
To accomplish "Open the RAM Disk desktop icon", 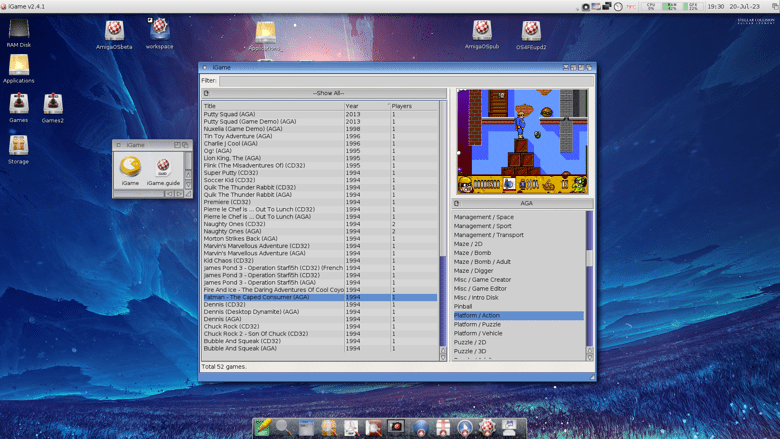I will pos(18,30).
